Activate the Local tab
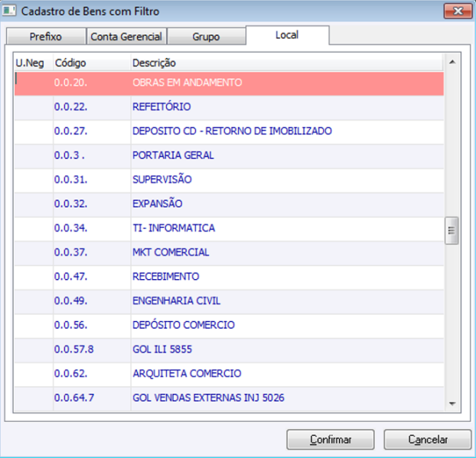 tap(287, 35)
